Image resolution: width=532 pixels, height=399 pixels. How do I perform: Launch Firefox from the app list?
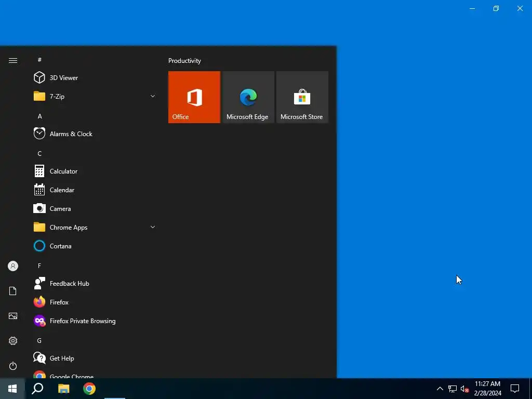click(x=95, y=302)
